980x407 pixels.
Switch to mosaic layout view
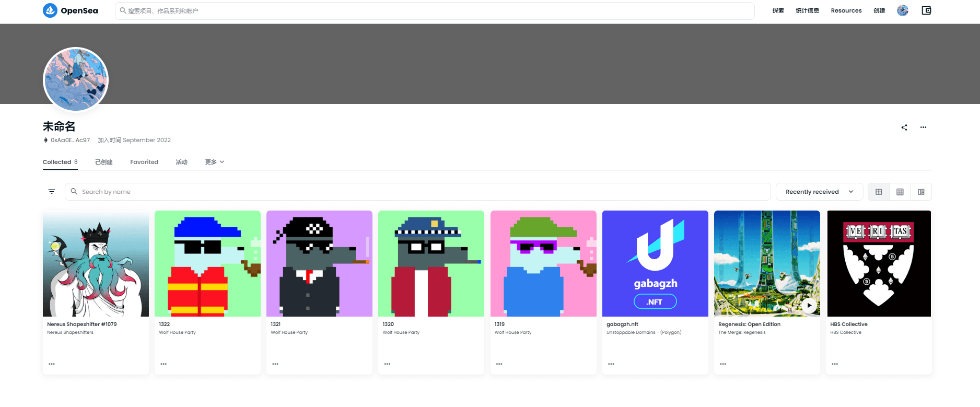[x=921, y=192]
